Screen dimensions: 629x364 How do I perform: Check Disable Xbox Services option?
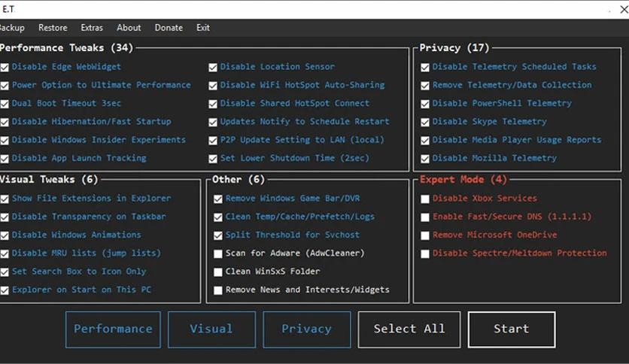[x=425, y=199]
